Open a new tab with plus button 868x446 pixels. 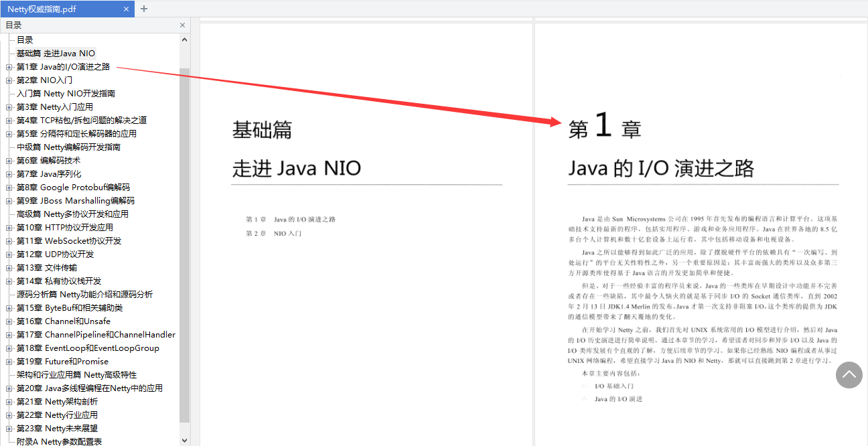coord(144,9)
